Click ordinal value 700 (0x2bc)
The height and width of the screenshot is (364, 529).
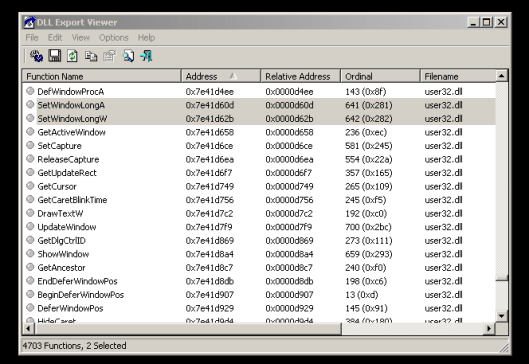click(x=368, y=227)
